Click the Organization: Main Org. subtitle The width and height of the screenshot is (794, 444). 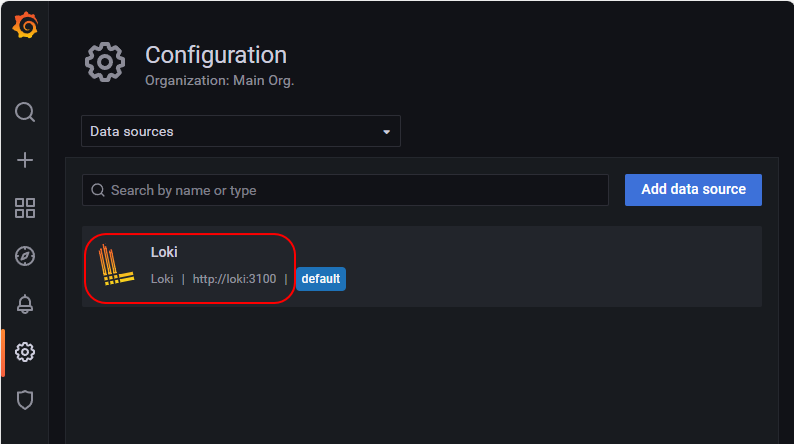219,81
